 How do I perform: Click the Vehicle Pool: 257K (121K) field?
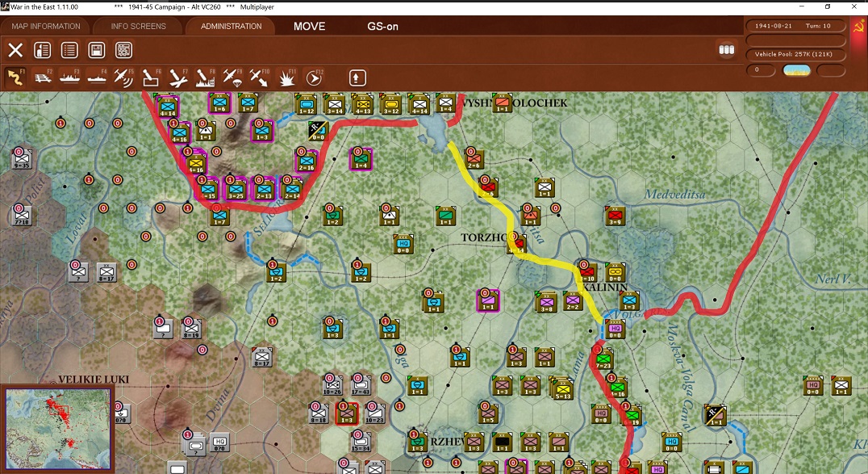795,54
